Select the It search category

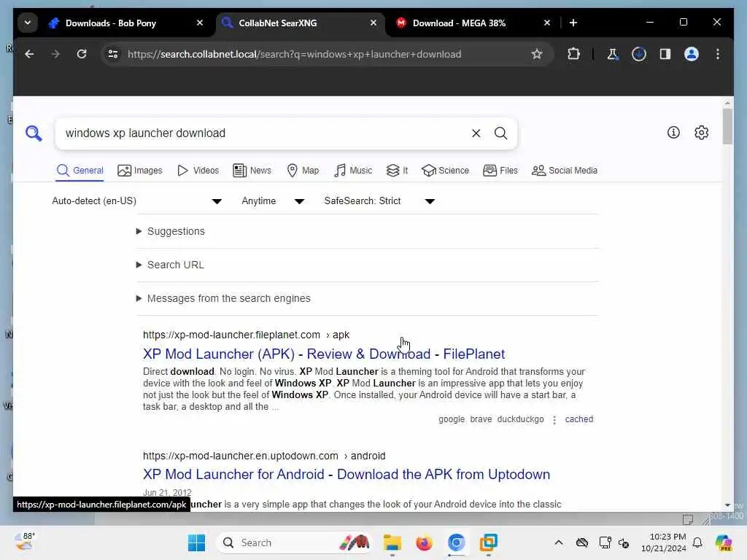point(397,171)
